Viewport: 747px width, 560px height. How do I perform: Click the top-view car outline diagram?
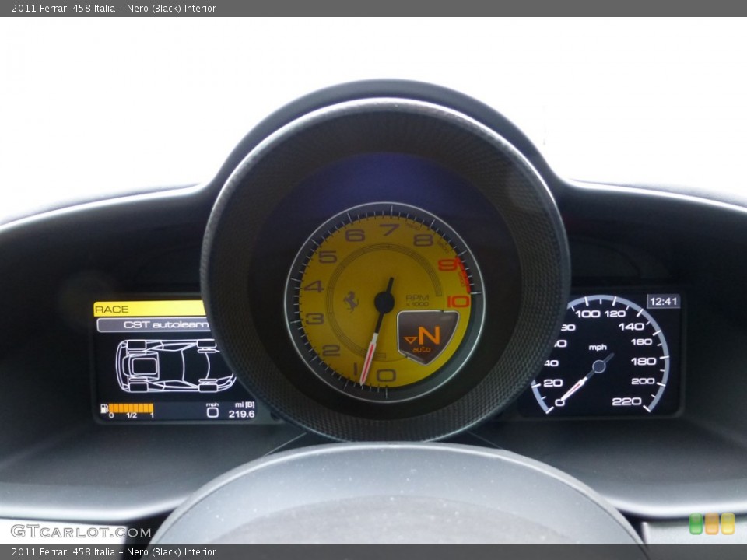pyautogui.click(x=175, y=366)
